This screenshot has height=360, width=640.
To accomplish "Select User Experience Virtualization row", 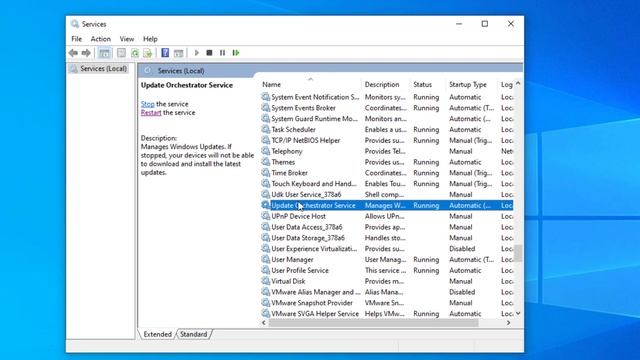I will click(387, 249).
